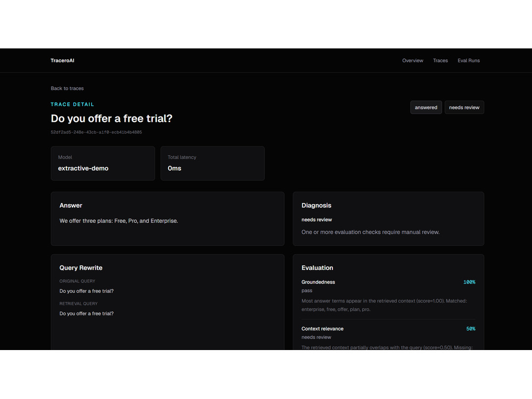Select the retrieval query text
Viewport: 532px width, 399px height.
tap(87, 313)
